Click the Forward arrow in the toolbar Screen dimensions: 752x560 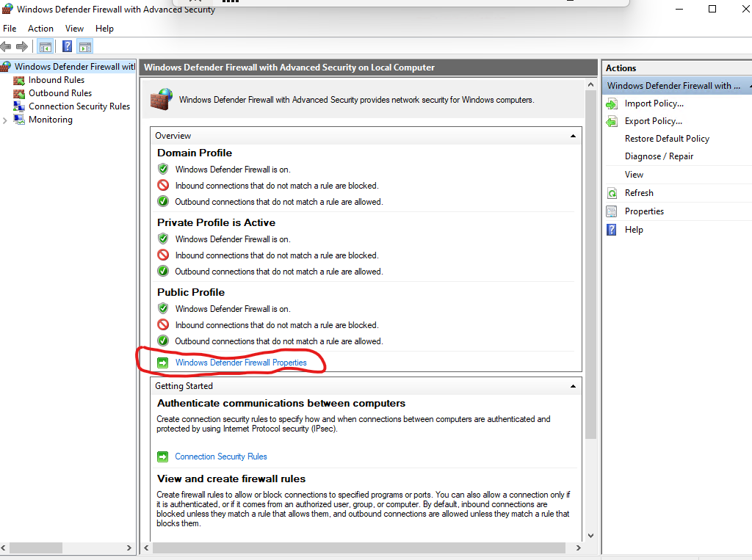[x=22, y=46]
